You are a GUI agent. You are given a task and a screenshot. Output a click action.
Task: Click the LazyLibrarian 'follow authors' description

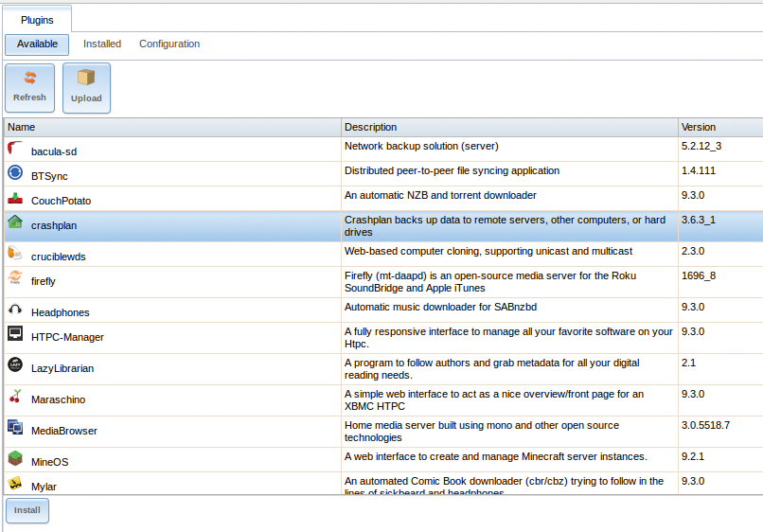[x=492, y=369]
